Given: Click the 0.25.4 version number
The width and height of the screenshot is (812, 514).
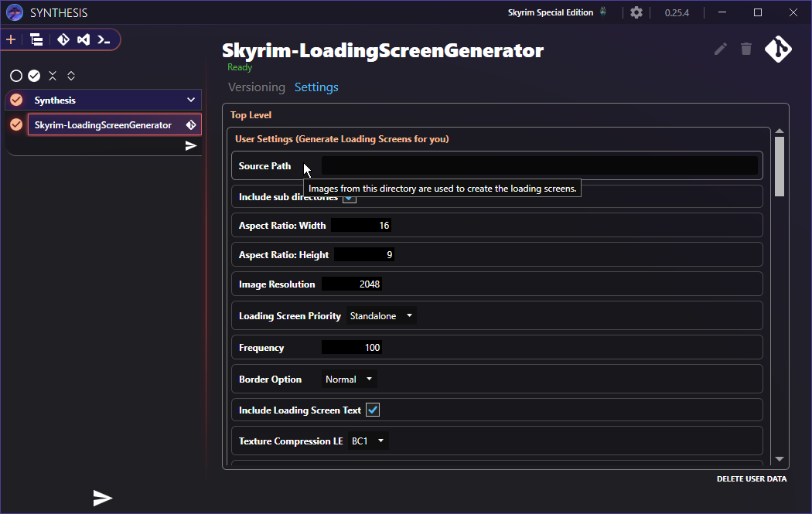Looking at the screenshot, I should (677, 13).
